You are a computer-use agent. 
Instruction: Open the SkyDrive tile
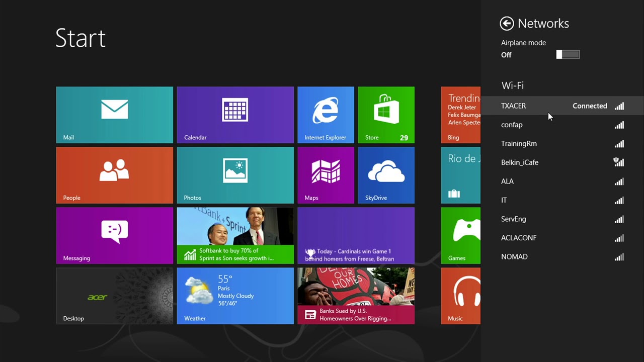click(386, 175)
